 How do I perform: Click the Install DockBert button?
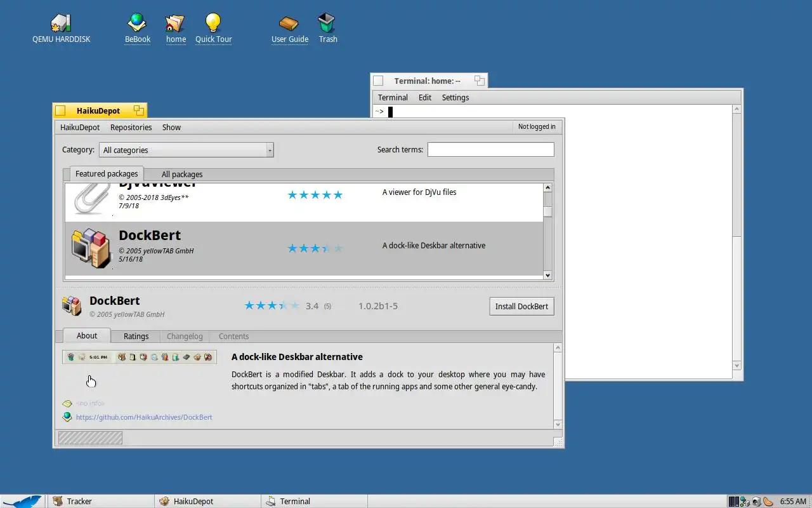point(521,306)
